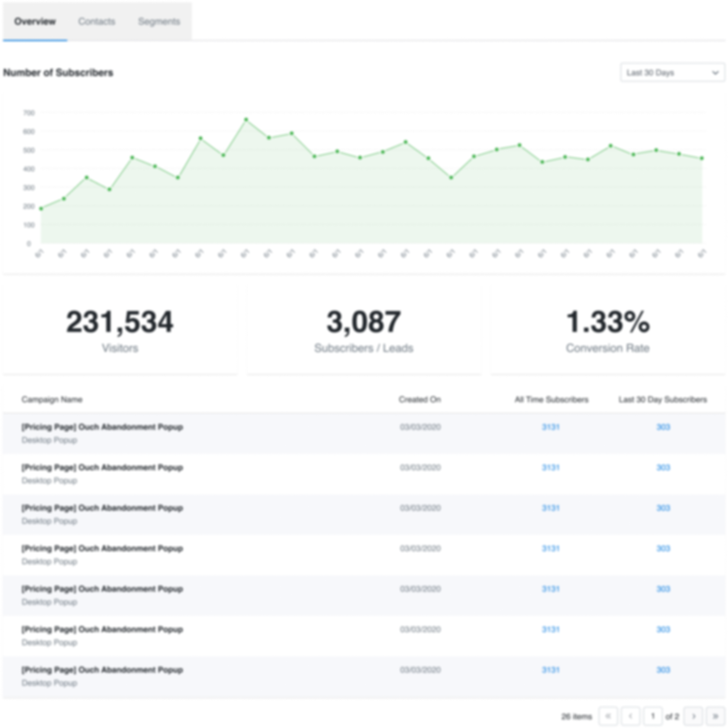Sort by the Campaign Name column header
Screen dimensions: 728x728
[52, 399]
